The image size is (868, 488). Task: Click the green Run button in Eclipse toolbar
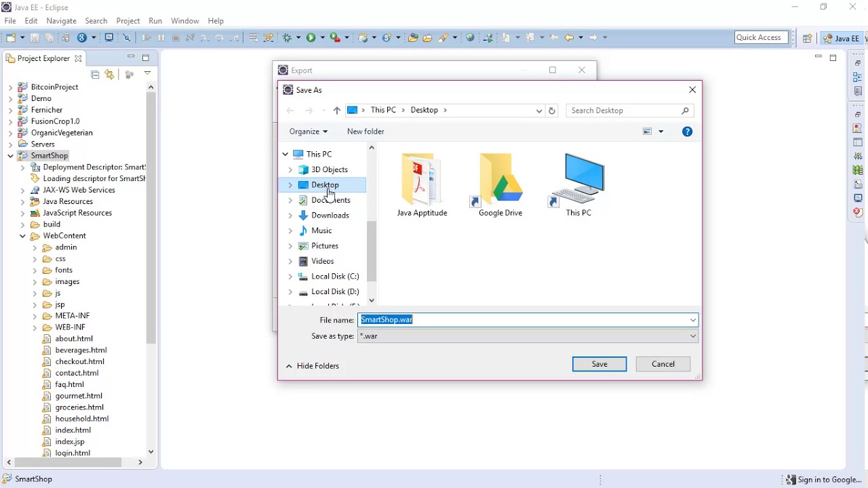pyautogui.click(x=311, y=38)
